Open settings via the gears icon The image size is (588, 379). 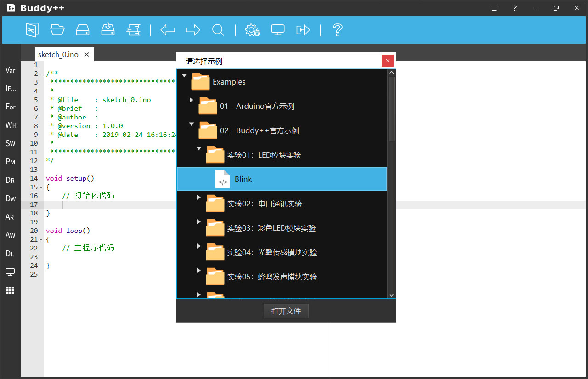point(253,30)
